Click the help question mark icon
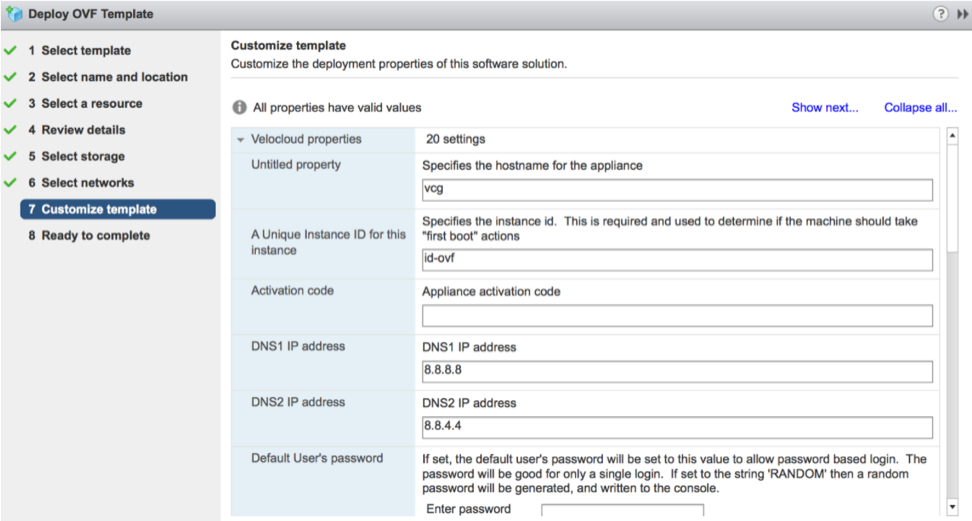 tap(940, 14)
